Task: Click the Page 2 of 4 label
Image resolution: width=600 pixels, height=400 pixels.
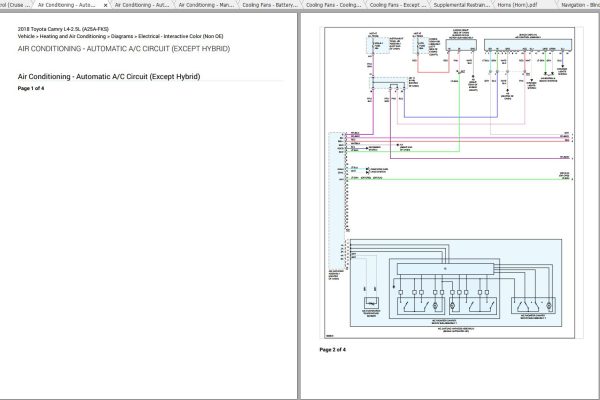Action: pyautogui.click(x=332, y=350)
